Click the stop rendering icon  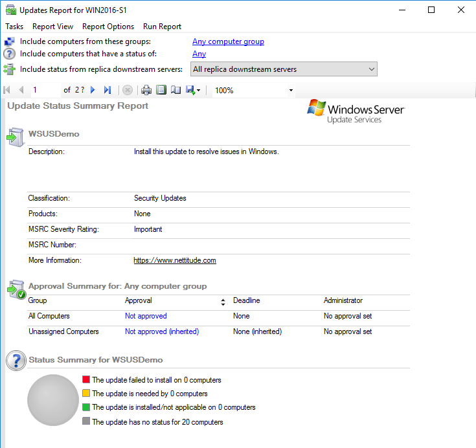click(x=128, y=90)
